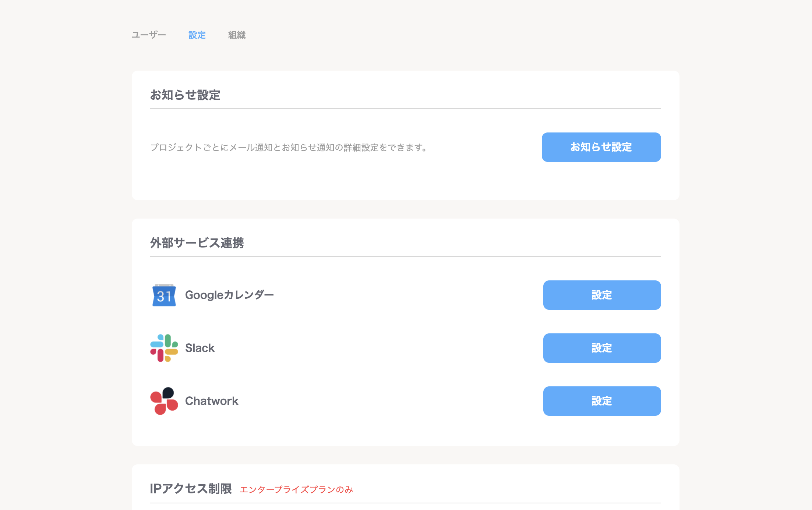Switch to the 組織 tab
This screenshot has width=812, height=510.
click(237, 35)
